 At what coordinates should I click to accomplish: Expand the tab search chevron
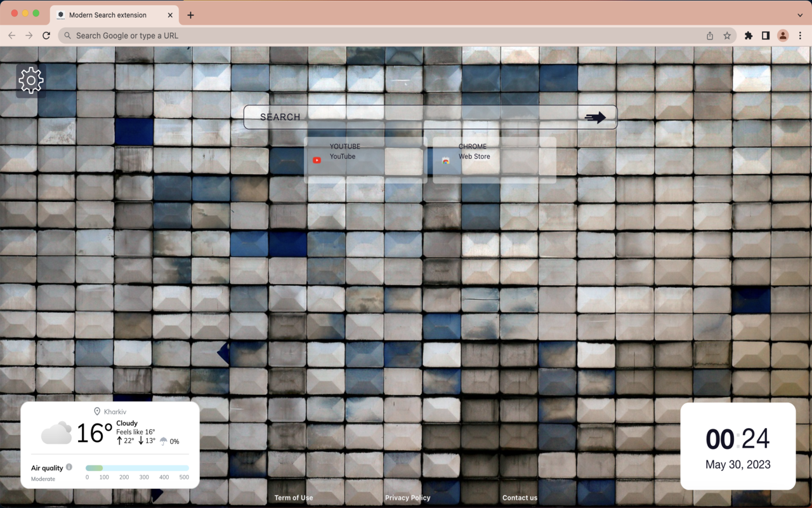click(800, 15)
